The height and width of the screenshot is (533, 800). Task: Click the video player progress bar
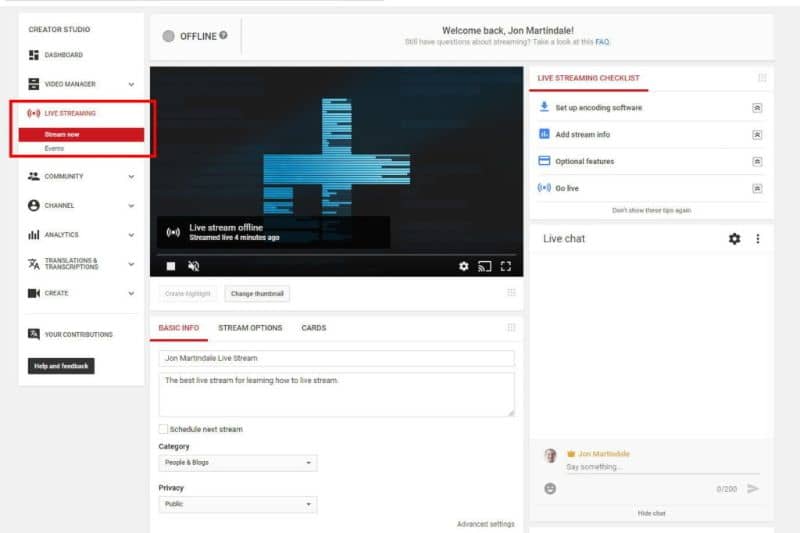336,254
